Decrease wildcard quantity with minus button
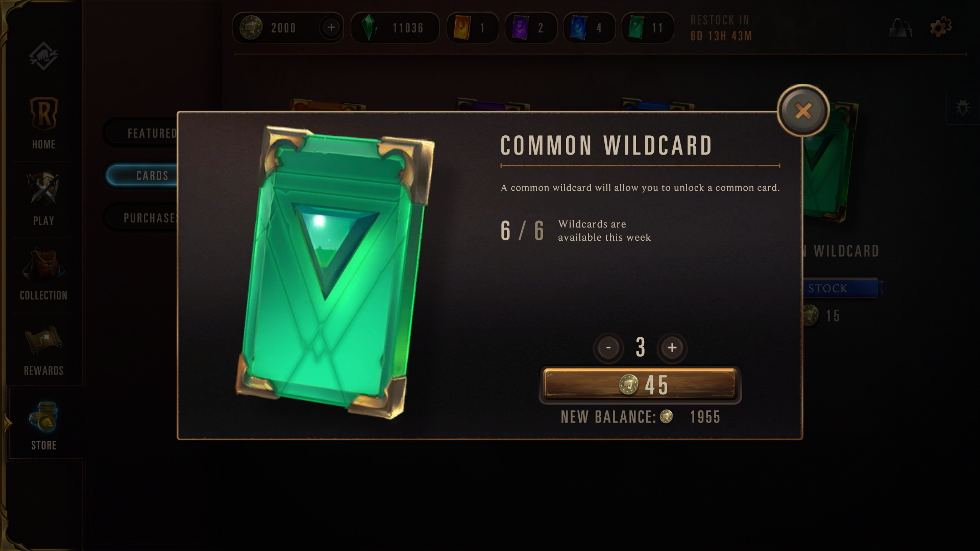This screenshot has height=551, width=980. click(608, 347)
